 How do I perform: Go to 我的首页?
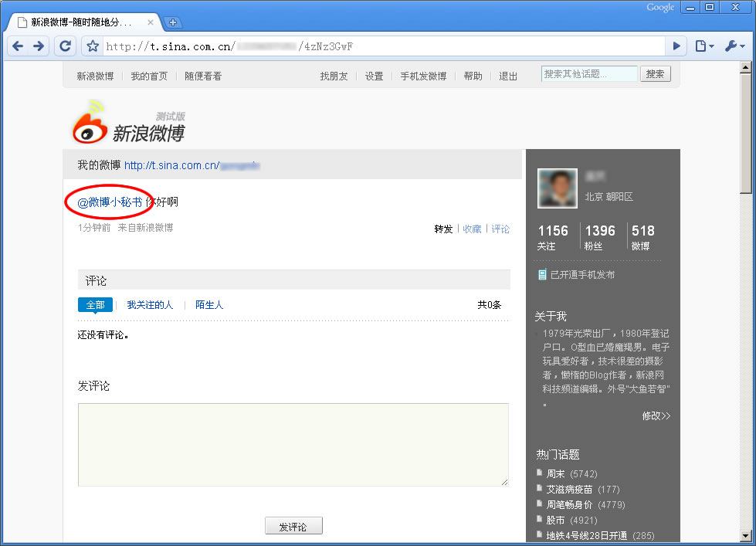[149, 76]
